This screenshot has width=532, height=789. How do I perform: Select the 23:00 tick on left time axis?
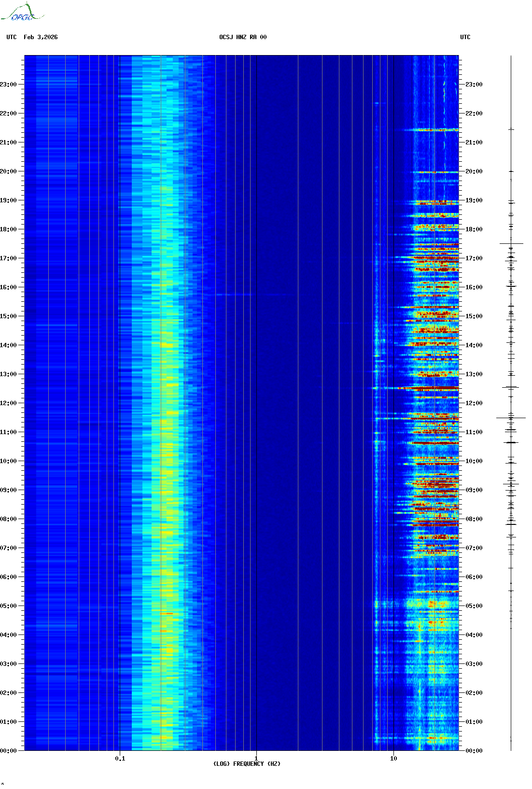click(x=9, y=85)
